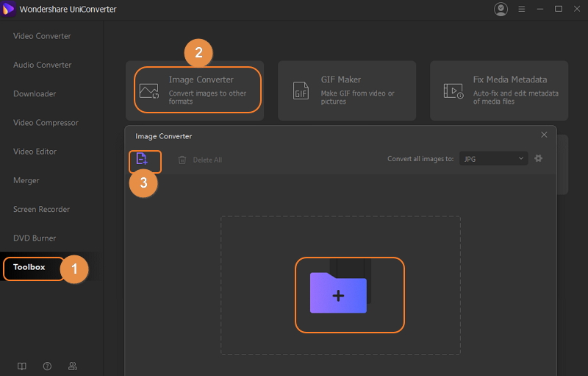This screenshot has width=588, height=376.
Task: Close the Image Converter dialog
Action: point(544,135)
